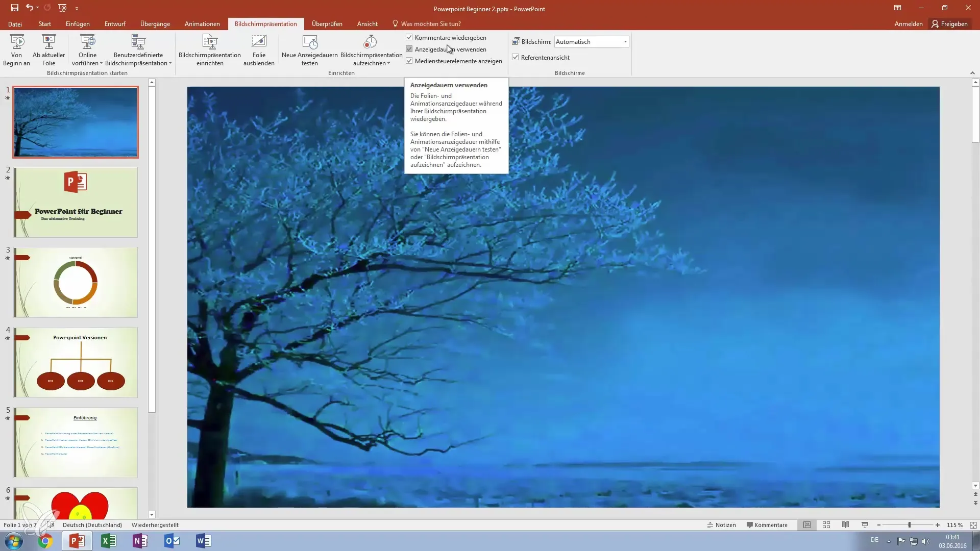The height and width of the screenshot is (551, 980).
Task: Click quick access start-from-beginning icon
Action: [62, 8]
